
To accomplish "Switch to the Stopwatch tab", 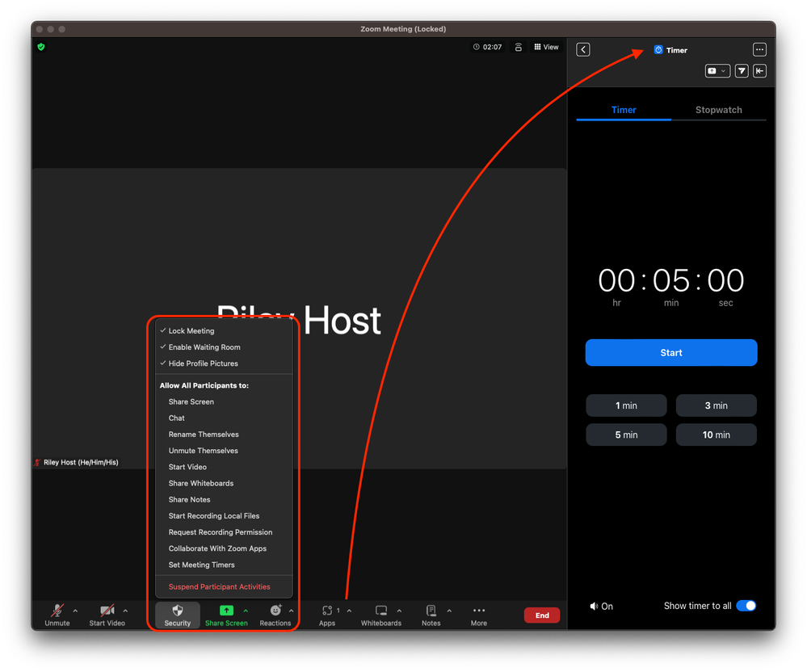I will [x=718, y=110].
